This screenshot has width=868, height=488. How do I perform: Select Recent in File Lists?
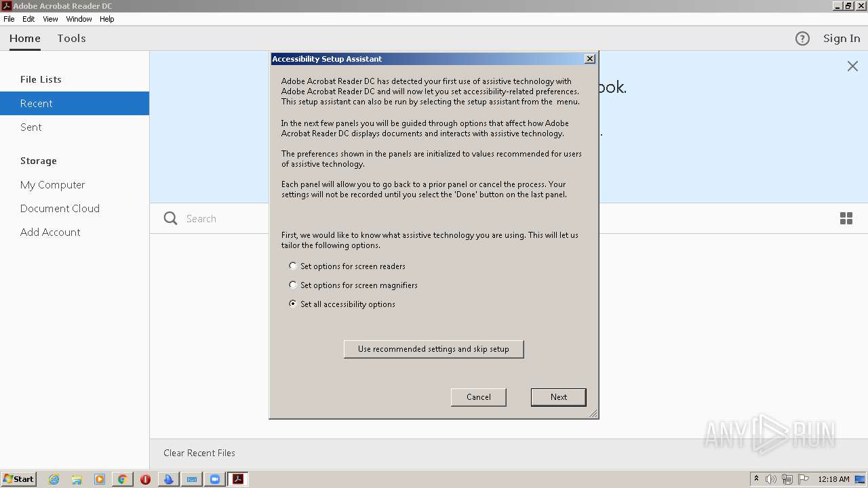coord(75,103)
